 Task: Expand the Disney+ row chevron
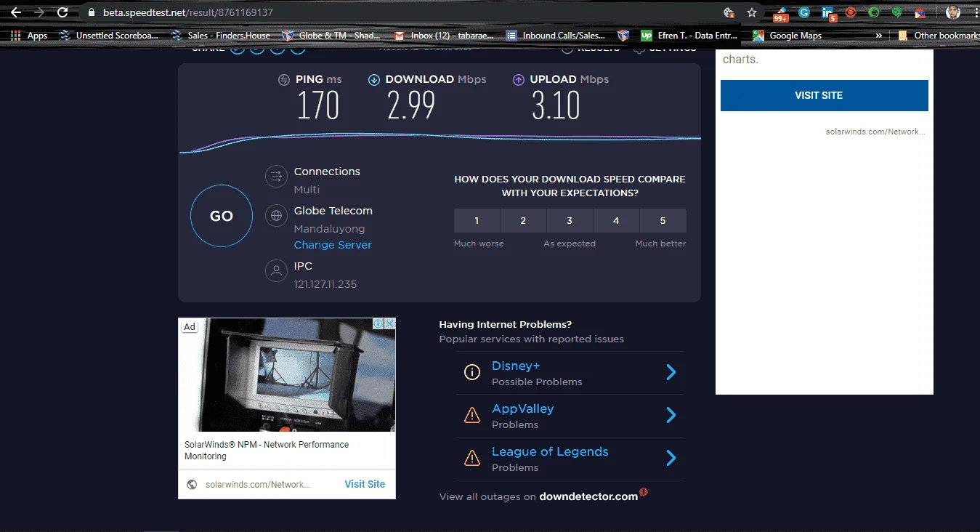click(x=671, y=373)
